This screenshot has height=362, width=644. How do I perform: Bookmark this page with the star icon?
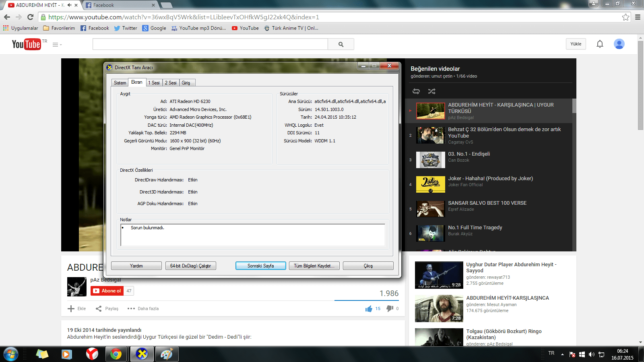tap(625, 17)
